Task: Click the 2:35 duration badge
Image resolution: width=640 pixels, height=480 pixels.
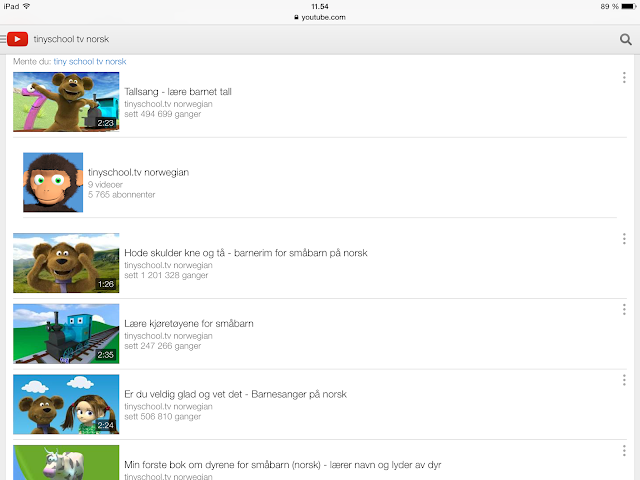Action: tap(105, 354)
